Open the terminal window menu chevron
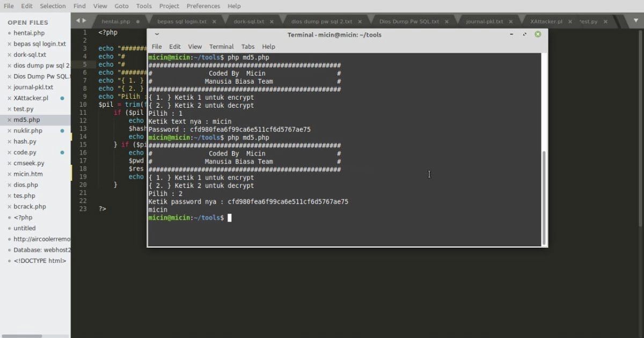The height and width of the screenshot is (338, 644). click(x=156, y=34)
